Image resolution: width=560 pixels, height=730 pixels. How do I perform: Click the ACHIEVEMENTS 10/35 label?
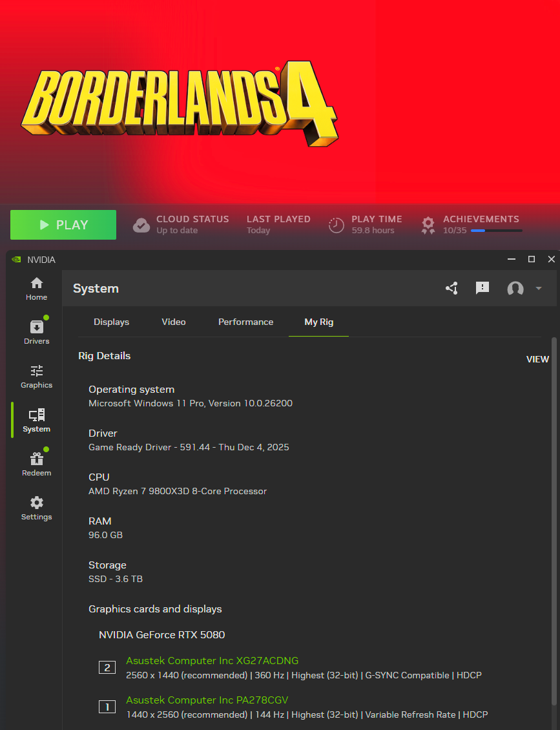(x=481, y=224)
